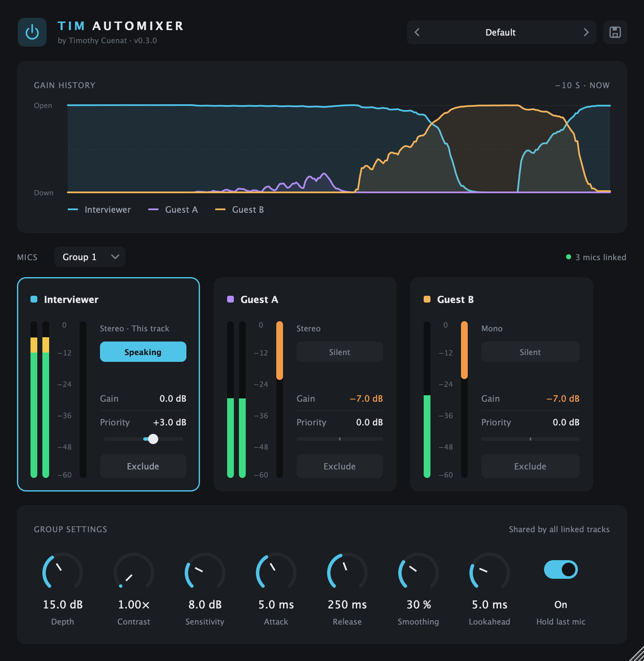Click the 30 % Smoothing value
Screen dimensions: 644x661
tap(419, 605)
